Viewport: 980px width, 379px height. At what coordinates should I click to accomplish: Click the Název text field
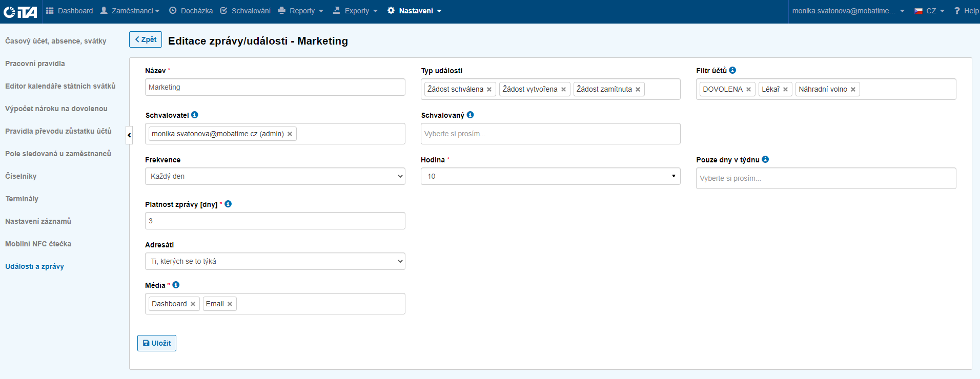275,87
